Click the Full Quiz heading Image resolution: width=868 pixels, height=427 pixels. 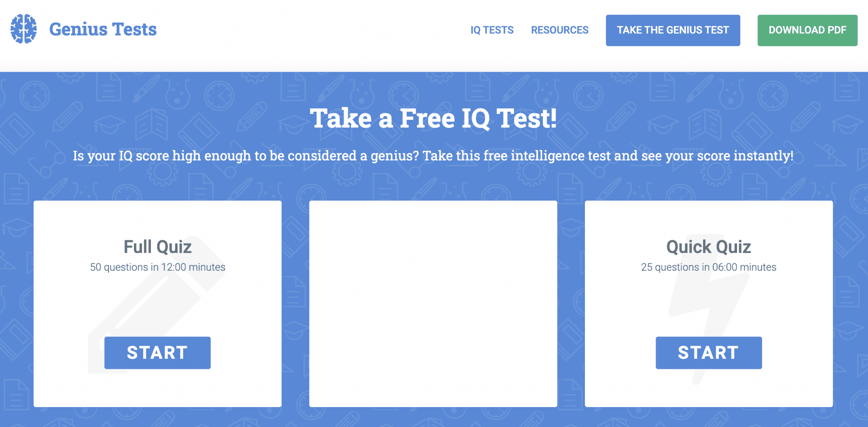click(157, 246)
